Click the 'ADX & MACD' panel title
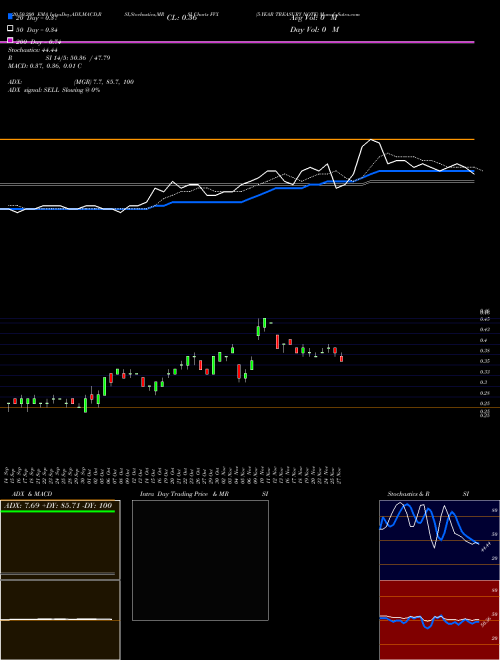Image resolution: width=500 pixels, height=660 pixels. pos(32,494)
